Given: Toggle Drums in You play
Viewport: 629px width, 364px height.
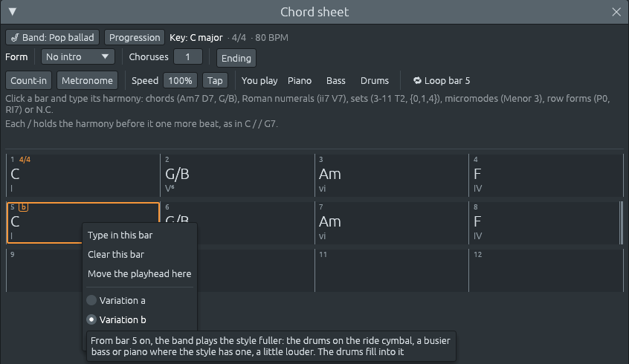Looking at the screenshot, I should click(375, 80).
